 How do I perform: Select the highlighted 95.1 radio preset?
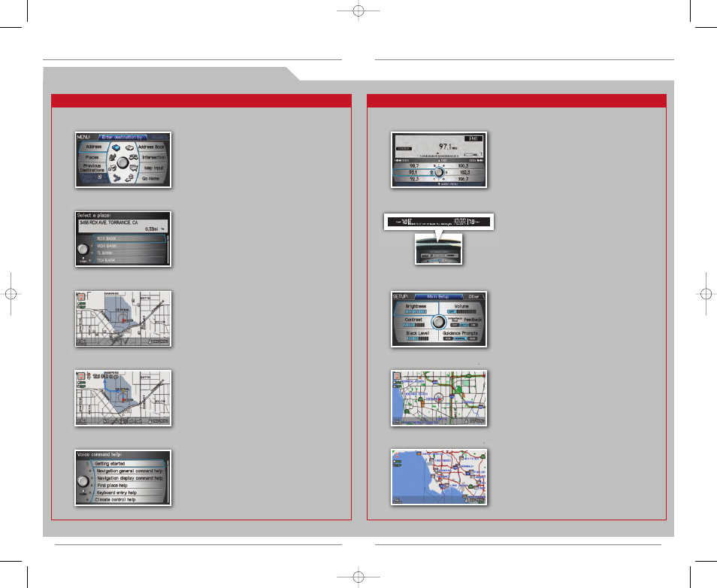pos(413,172)
